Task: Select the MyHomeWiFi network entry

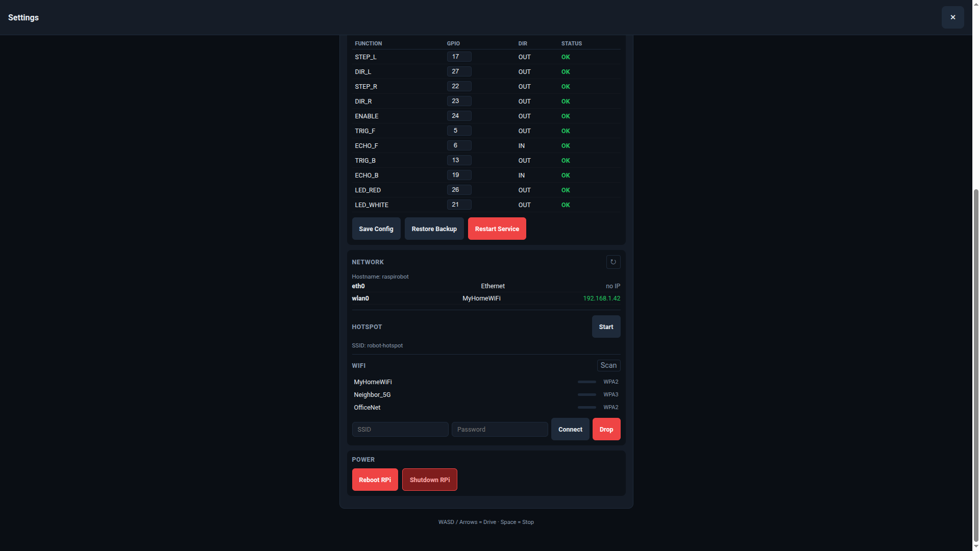Action: (373, 382)
